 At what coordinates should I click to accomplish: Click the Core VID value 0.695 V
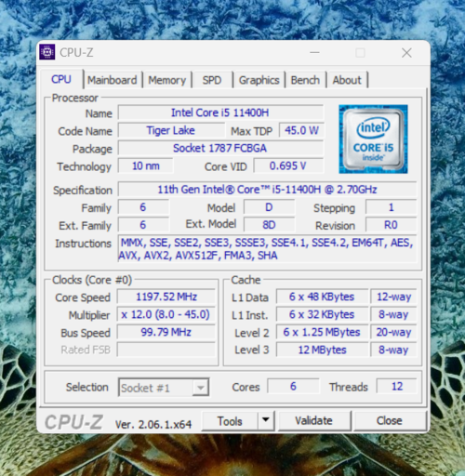pos(288,165)
